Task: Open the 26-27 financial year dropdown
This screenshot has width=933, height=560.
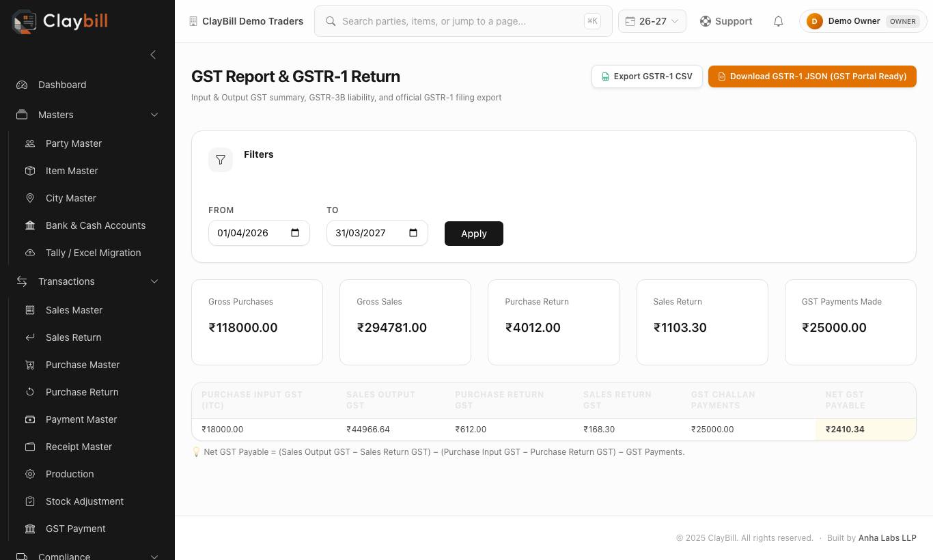Action: 652,21
